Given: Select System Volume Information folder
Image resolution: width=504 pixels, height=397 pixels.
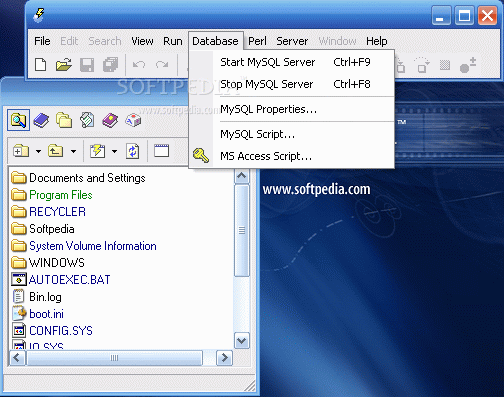Looking at the screenshot, I should point(84,246).
